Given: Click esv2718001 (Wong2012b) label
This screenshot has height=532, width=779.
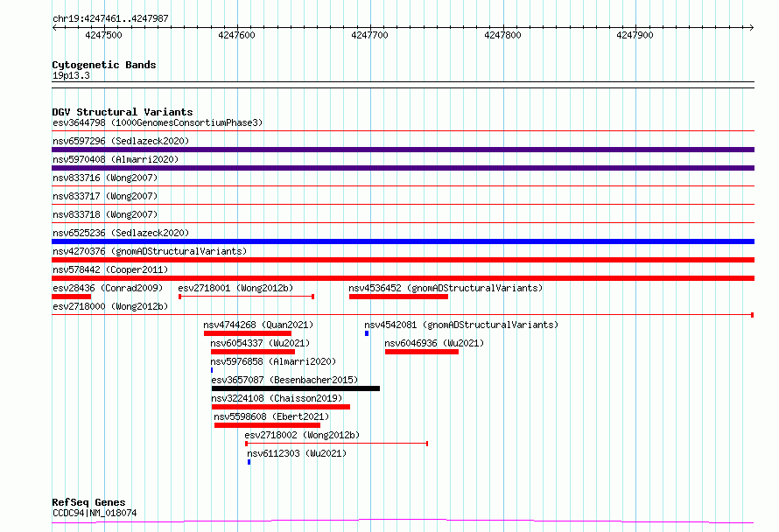Looking at the screenshot, I should tap(235, 288).
